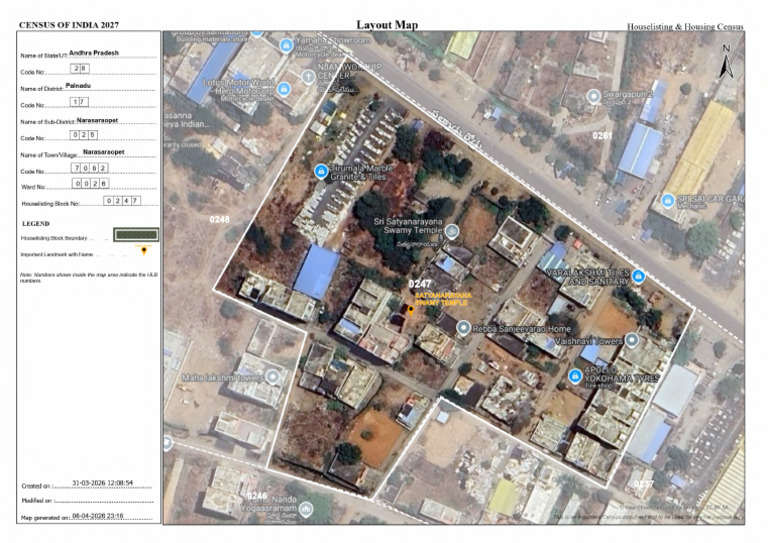
Task: Click the LEGEND heading
Action: tap(36, 223)
